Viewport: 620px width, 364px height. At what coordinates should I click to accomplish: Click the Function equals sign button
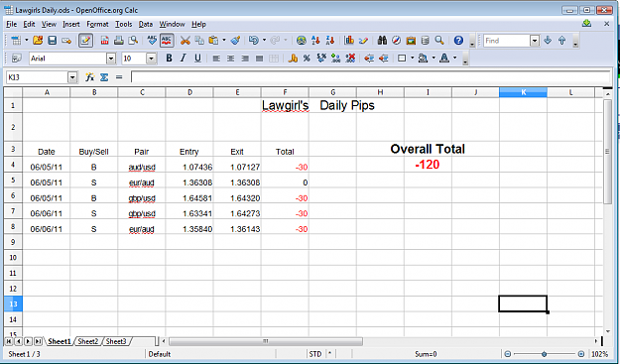point(119,77)
